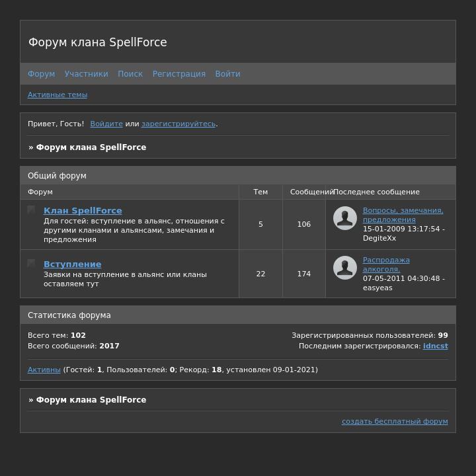Click the Последнее сообщение column header
This screenshot has height=476, width=476.
pyautogui.click(x=376, y=192)
